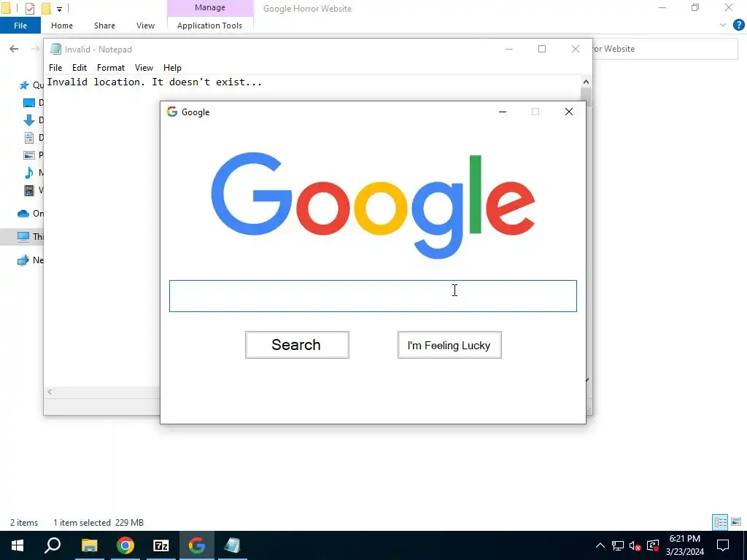
Task: Select the Music note icon in sidebar
Action: point(29,172)
